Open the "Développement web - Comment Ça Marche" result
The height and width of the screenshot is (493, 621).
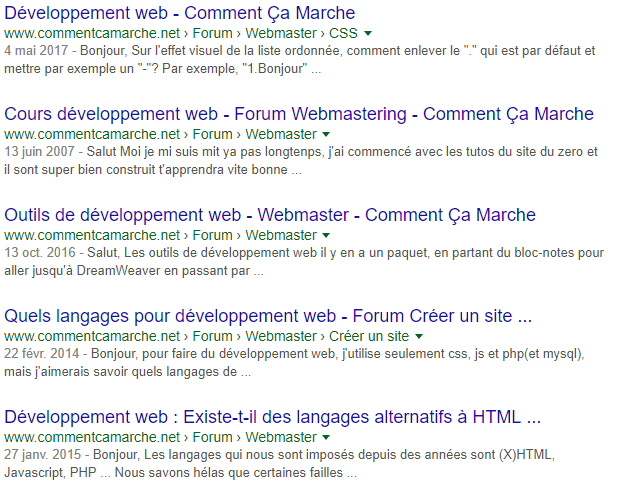pyautogui.click(x=180, y=13)
